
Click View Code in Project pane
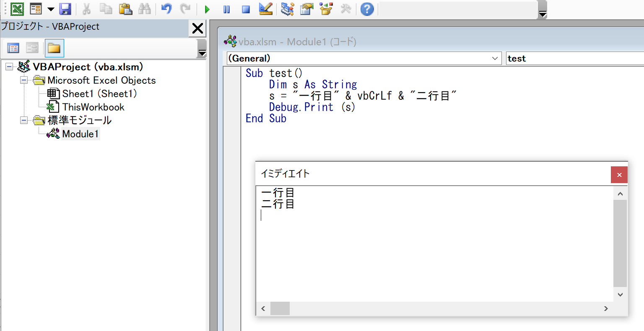[13, 48]
